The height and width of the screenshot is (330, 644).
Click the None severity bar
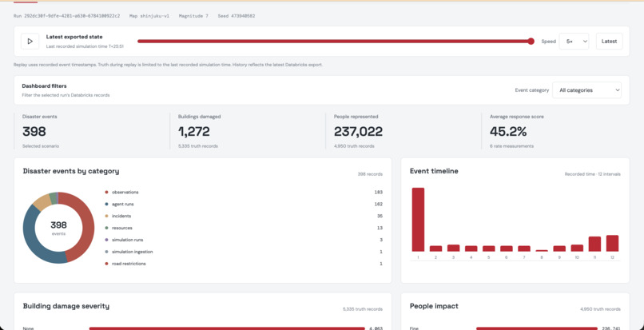(x=227, y=328)
